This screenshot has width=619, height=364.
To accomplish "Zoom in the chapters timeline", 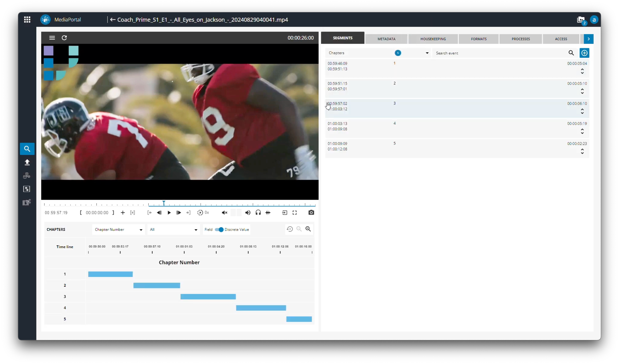I will [308, 229].
